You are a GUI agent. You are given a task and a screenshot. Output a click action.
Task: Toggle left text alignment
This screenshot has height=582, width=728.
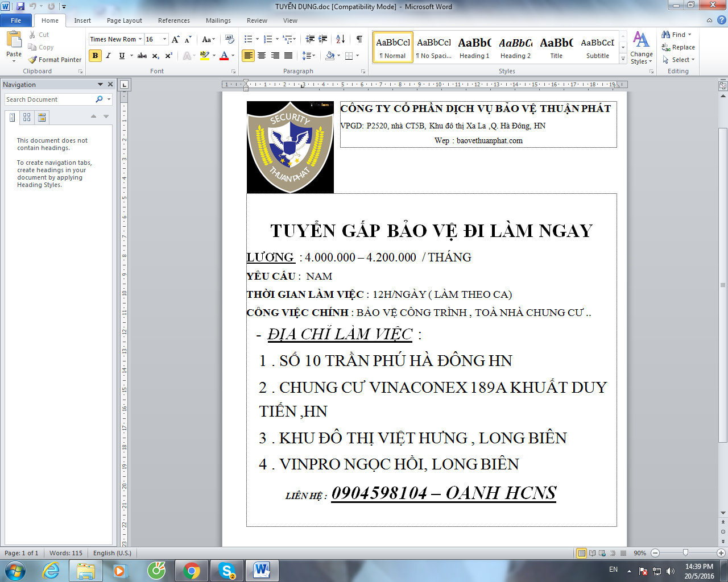(x=248, y=56)
